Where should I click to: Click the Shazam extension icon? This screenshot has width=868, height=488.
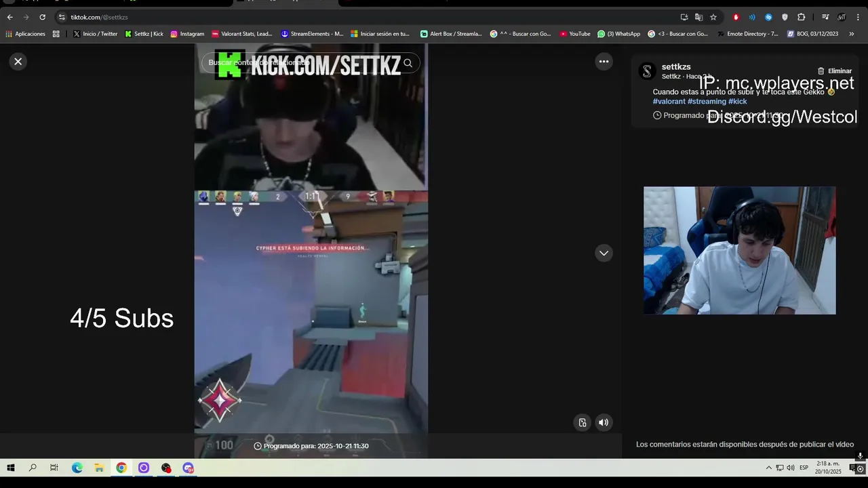click(x=768, y=17)
